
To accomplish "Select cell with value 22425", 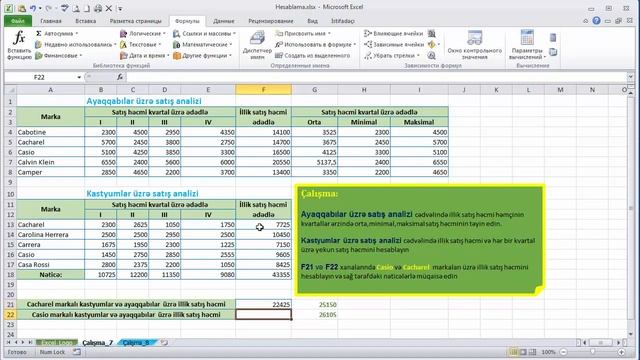I will (263, 304).
